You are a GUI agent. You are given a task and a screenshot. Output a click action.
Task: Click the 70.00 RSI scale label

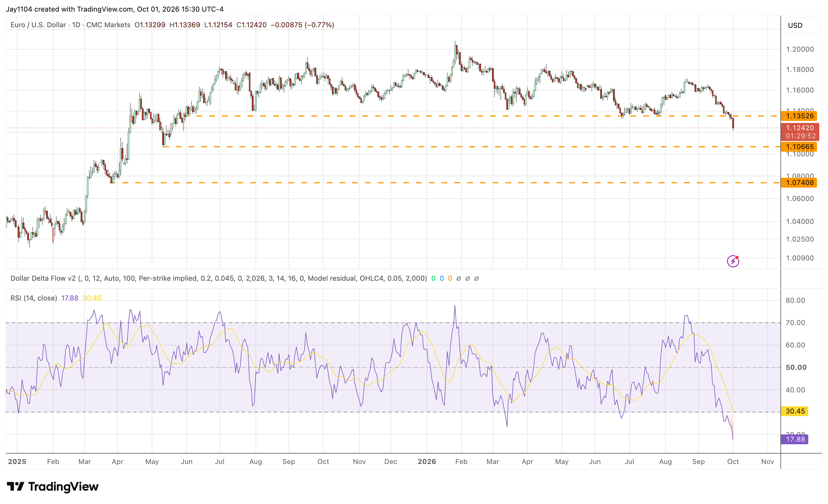point(795,323)
